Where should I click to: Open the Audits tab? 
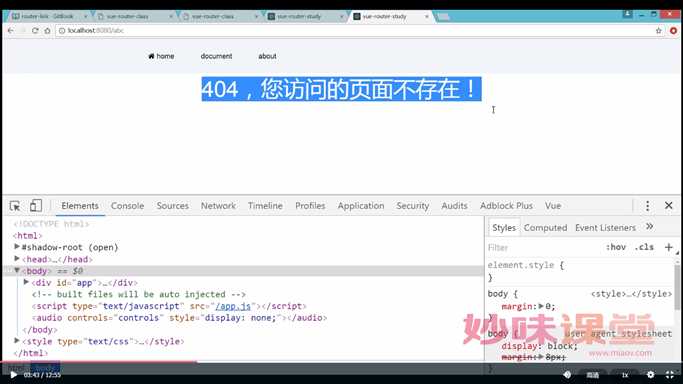click(x=454, y=206)
